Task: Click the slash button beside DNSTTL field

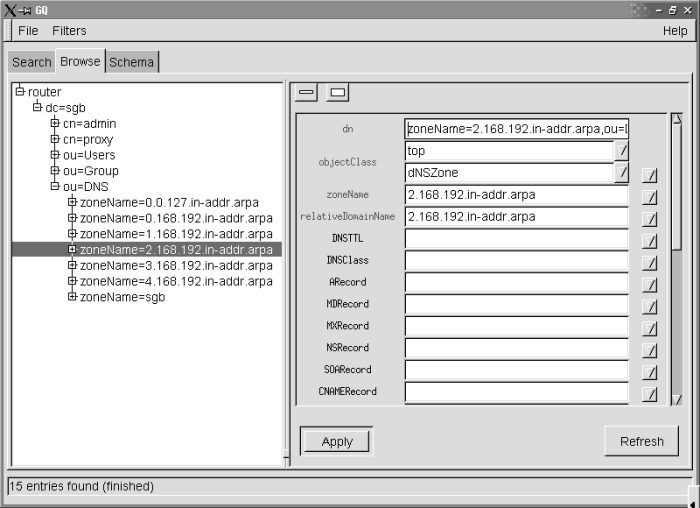Action: pos(649,241)
